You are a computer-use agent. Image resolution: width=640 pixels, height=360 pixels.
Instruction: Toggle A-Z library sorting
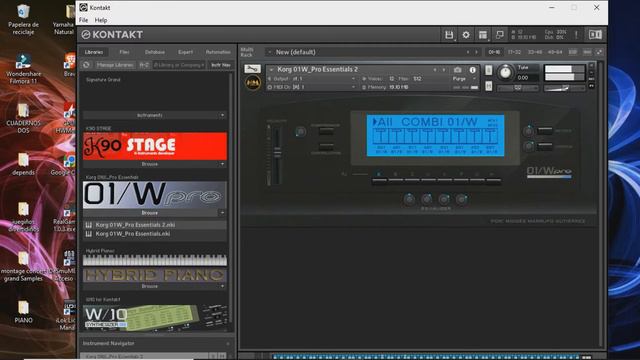pos(144,65)
